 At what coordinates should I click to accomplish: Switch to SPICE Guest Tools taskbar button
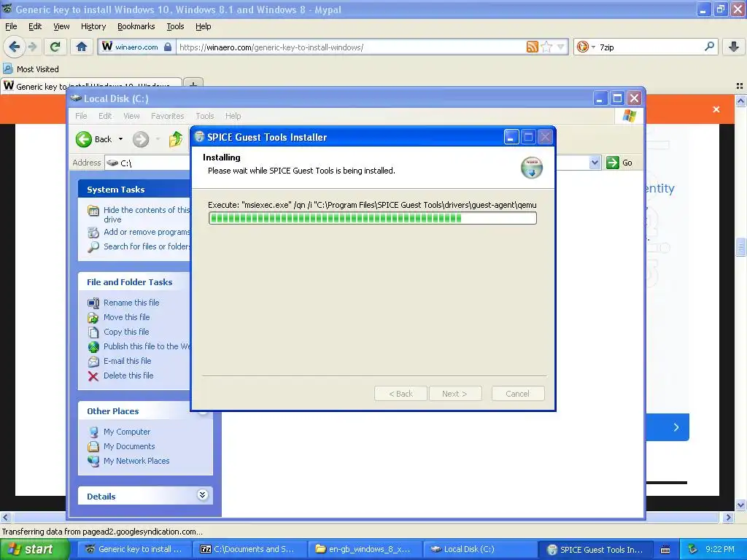tap(596, 549)
